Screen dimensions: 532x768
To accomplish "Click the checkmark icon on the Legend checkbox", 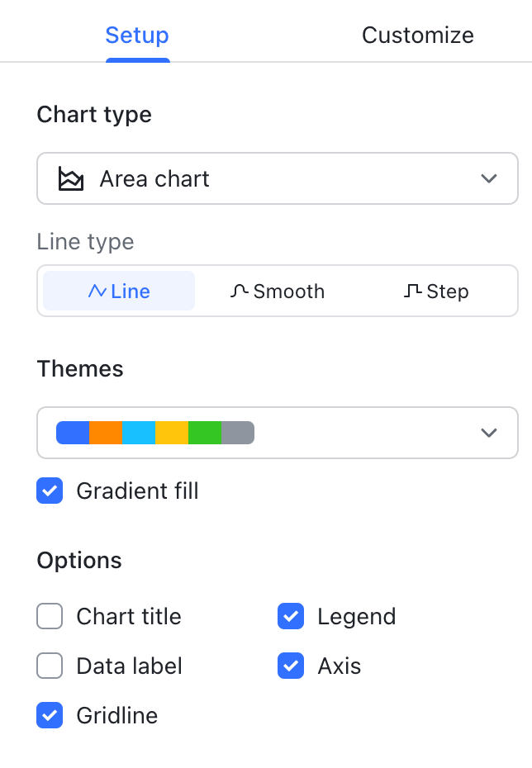I will (x=291, y=616).
